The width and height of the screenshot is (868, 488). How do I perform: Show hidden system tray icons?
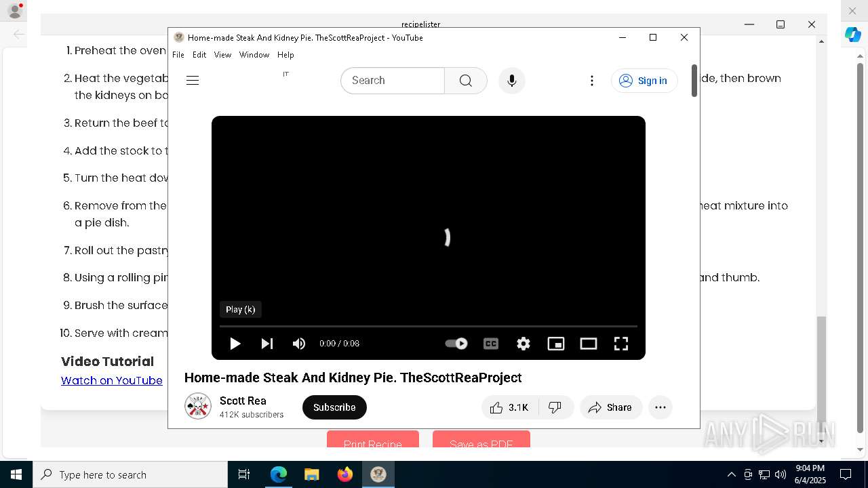pyautogui.click(x=732, y=474)
